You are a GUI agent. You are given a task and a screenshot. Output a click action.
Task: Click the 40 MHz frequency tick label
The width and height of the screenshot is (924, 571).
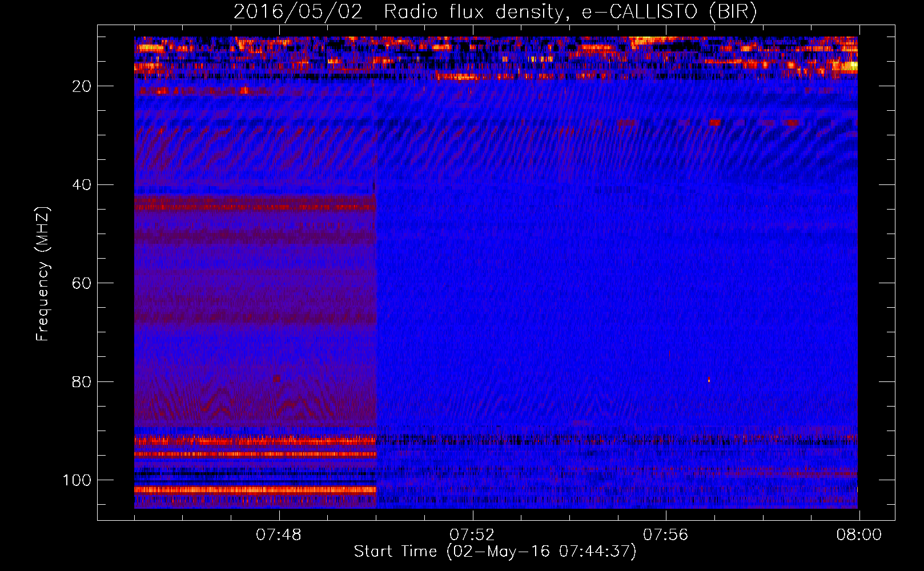[x=82, y=185]
